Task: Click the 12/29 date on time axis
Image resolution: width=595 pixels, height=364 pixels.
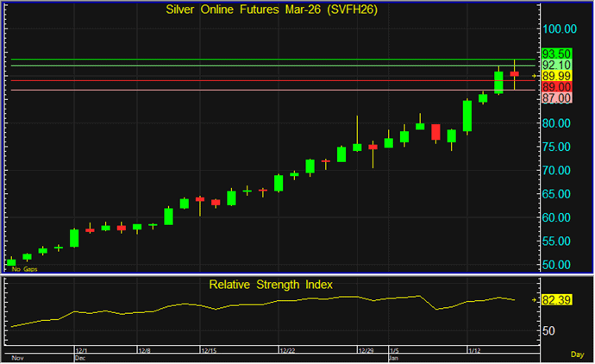Action: [366, 351]
